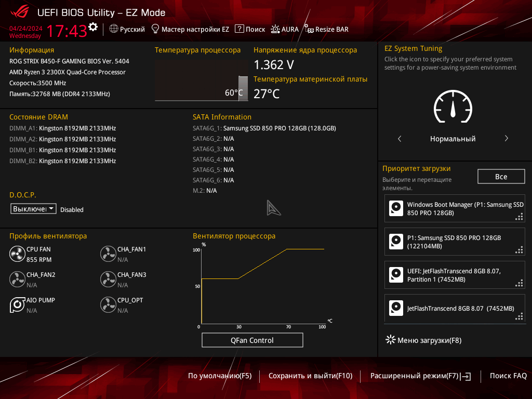Click the Resize BAR icon
This screenshot has height=399, width=532.
tap(309, 29)
